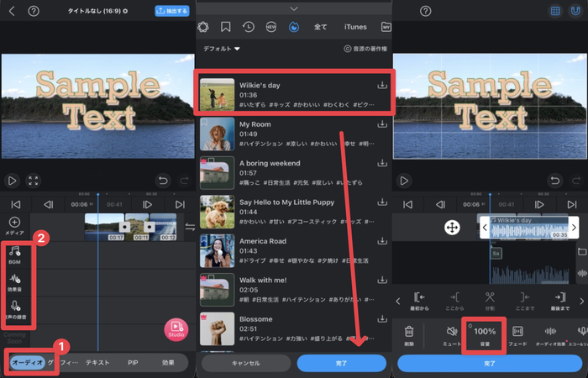
Task: Download the My Room track
Action: pyautogui.click(x=383, y=123)
